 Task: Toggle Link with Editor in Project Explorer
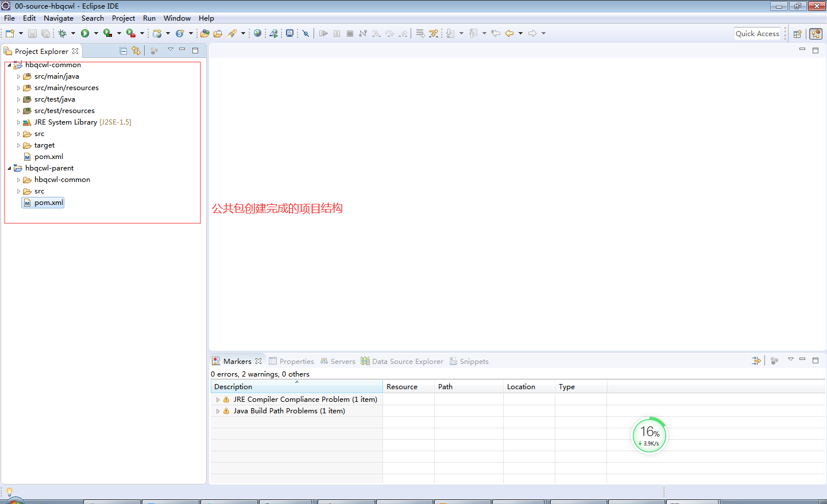(136, 51)
